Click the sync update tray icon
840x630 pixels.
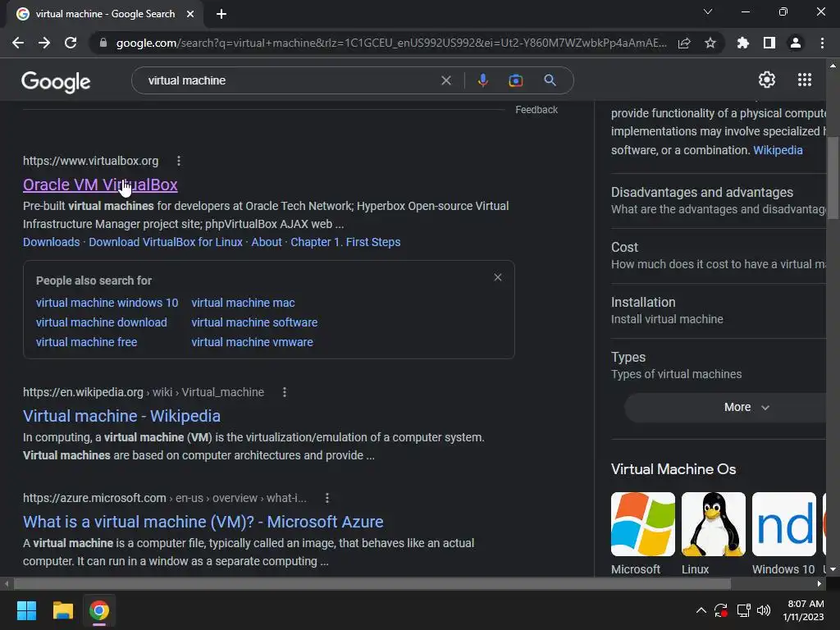tap(721, 610)
